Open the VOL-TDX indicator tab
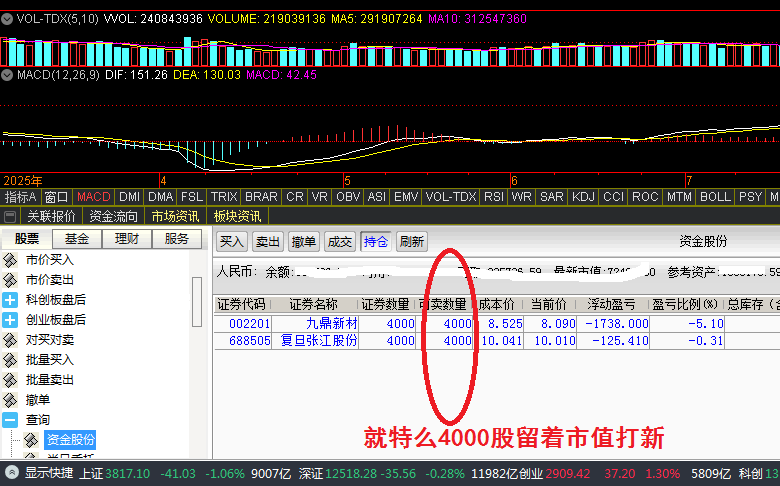Viewport: 780px width, 486px height. click(x=451, y=197)
